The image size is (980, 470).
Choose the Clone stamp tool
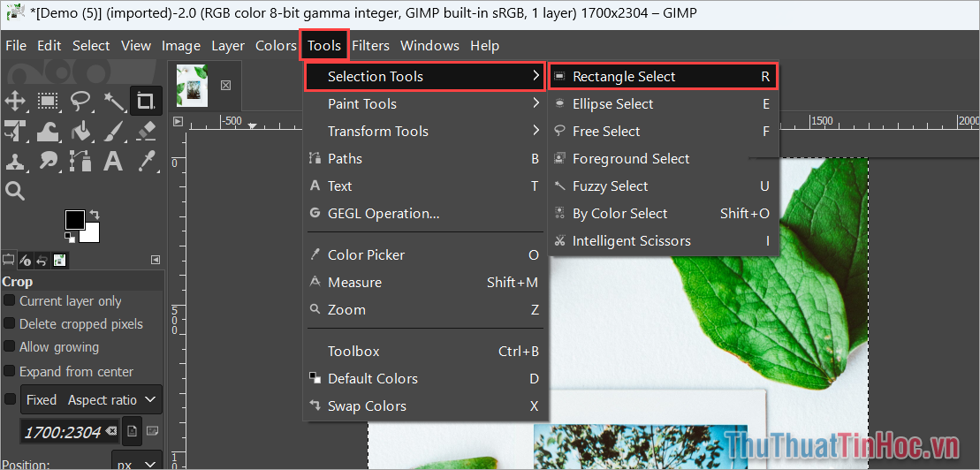click(15, 161)
